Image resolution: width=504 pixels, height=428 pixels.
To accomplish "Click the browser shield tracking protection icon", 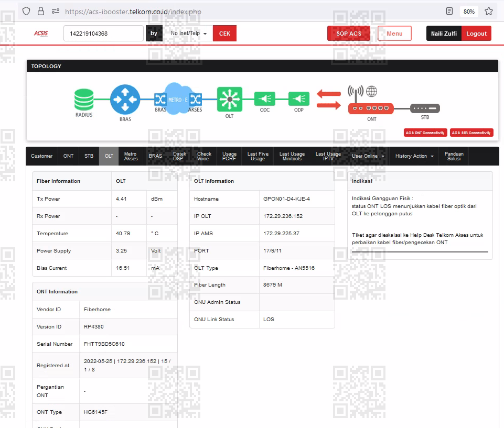I will (26, 11).
